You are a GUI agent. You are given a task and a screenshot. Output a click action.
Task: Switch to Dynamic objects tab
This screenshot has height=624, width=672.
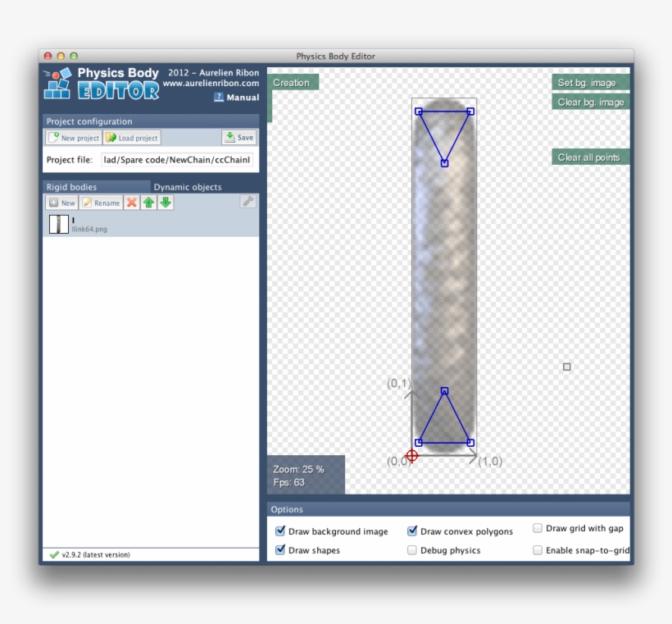pyautogui.click(x=188, y=187)
